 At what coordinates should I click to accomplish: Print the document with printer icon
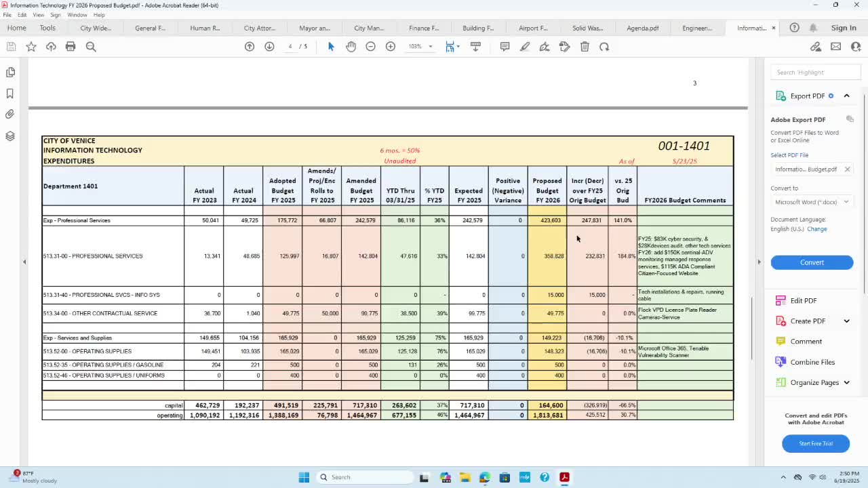coord(71,46)
